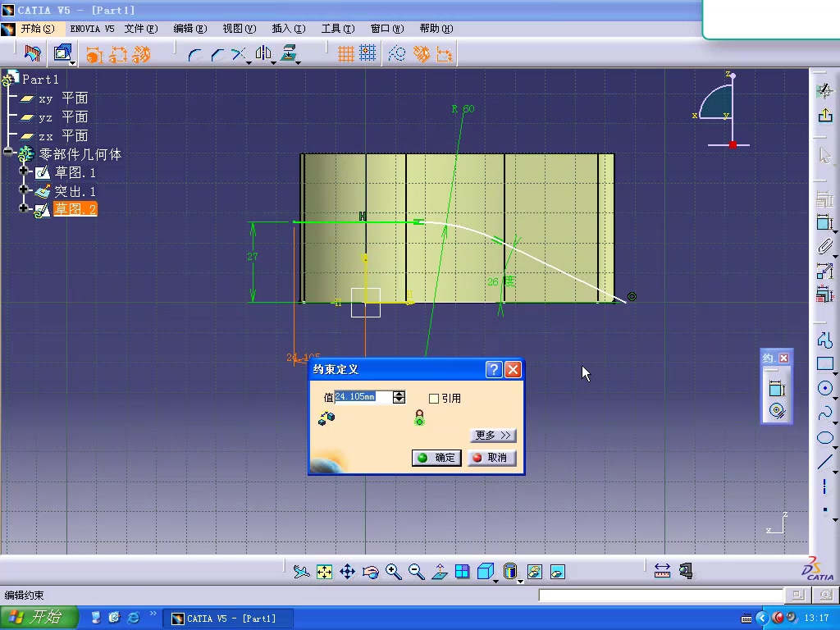Click the Hide/Show icon
Screen dimensions: 840x630
(535, 572)
